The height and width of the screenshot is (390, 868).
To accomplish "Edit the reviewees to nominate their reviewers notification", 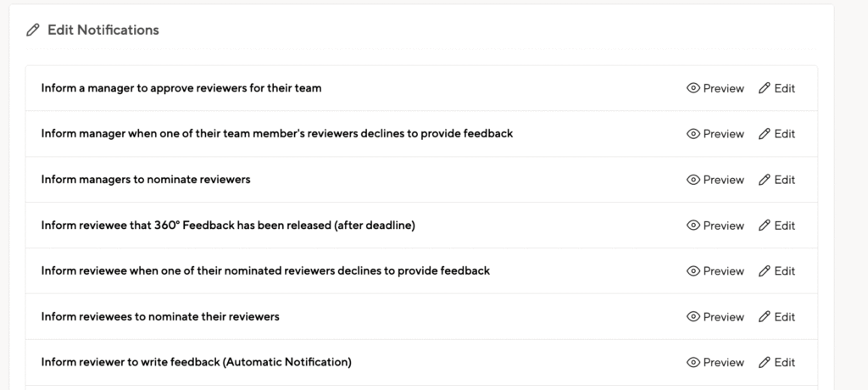I will 776,317.
